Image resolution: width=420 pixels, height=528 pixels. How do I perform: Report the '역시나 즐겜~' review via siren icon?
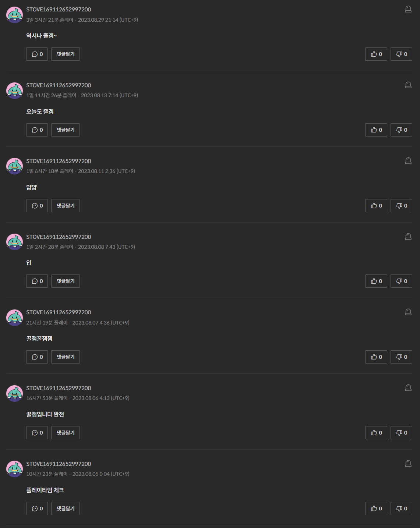[x=408, y=9]
